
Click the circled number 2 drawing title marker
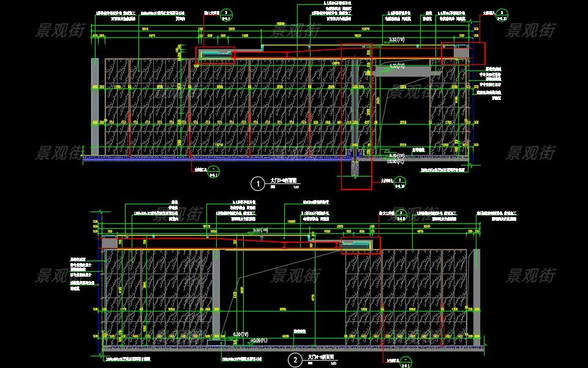[295, 360]
